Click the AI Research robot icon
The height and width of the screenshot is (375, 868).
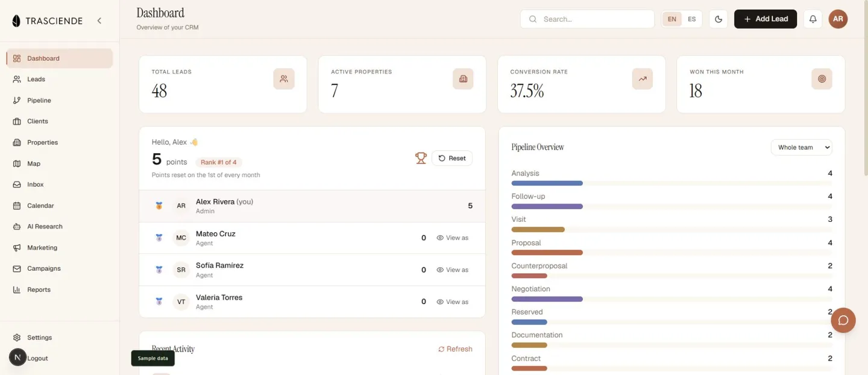pyautogui.click(x=17, y=227)
